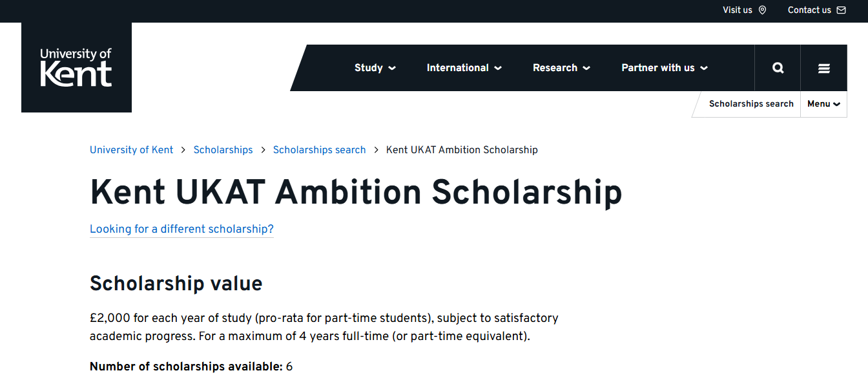Click the envelope icon next to Contact us
The width and height of the screenshot is (868, 384).
click(x=841, y=10)
